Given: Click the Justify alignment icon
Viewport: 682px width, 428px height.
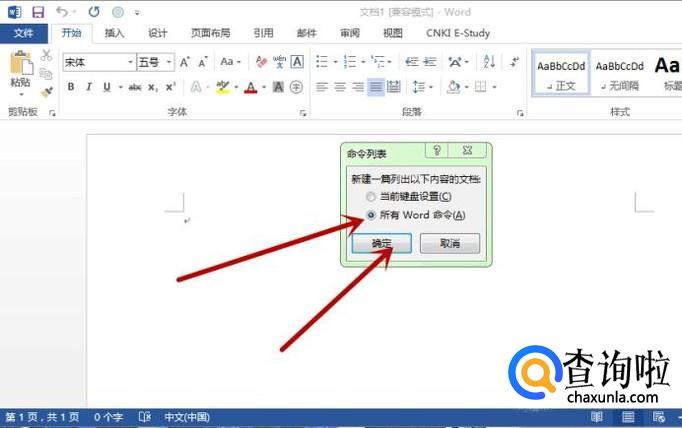Looking at the screenshot, I should point(376,87).
